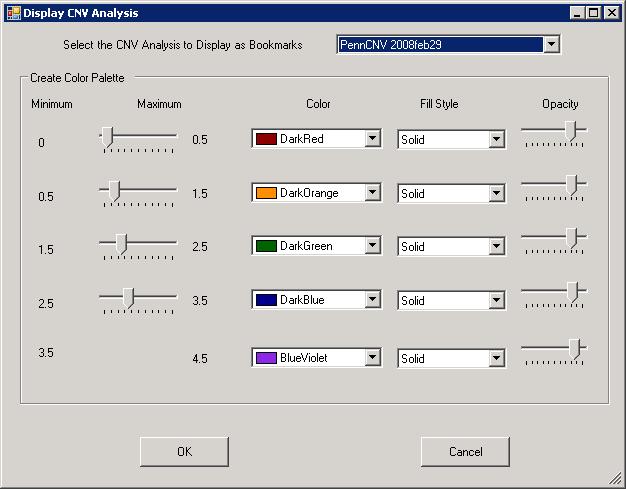Click the Cancel button
626x489 pixels.
point(466,451)
